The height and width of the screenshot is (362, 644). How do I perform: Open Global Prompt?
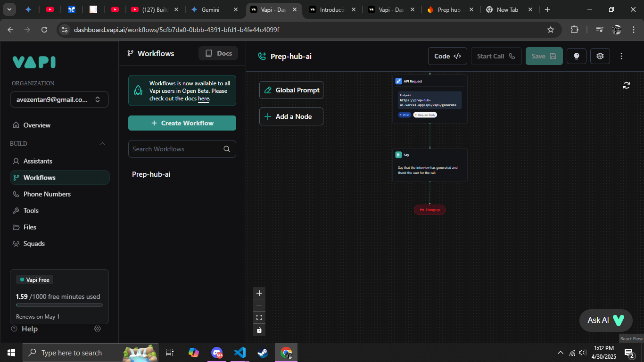click(x=291, y=90)
